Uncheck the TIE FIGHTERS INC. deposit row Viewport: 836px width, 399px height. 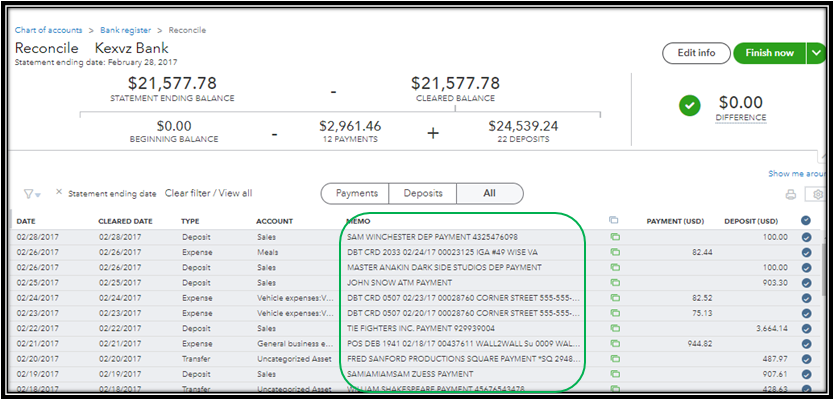(806, 329)
